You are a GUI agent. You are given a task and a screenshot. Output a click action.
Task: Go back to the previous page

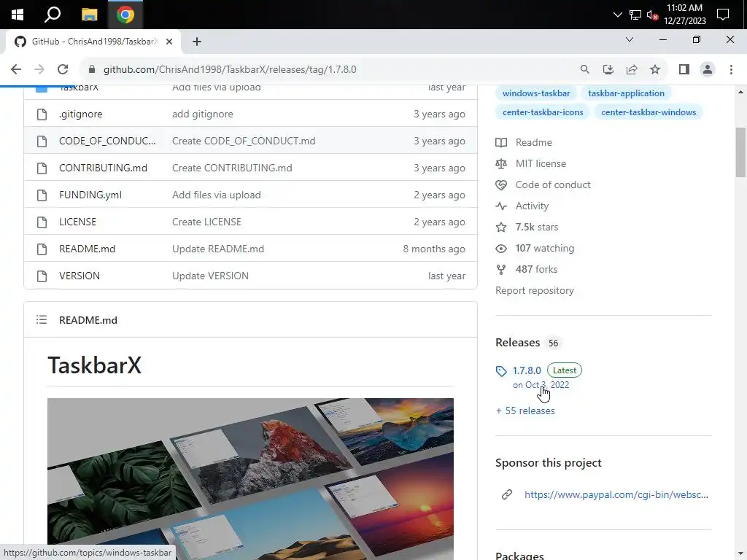coord(16,69)
